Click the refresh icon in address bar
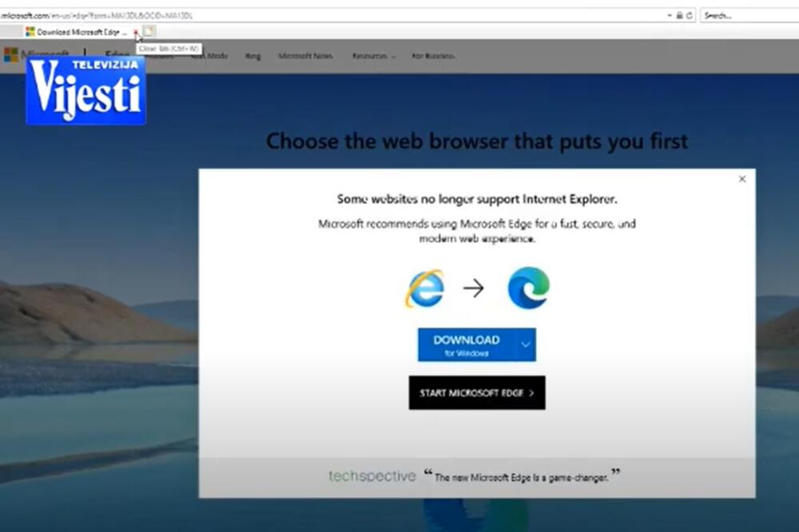The image size is (799, 532). click(689, 15)
